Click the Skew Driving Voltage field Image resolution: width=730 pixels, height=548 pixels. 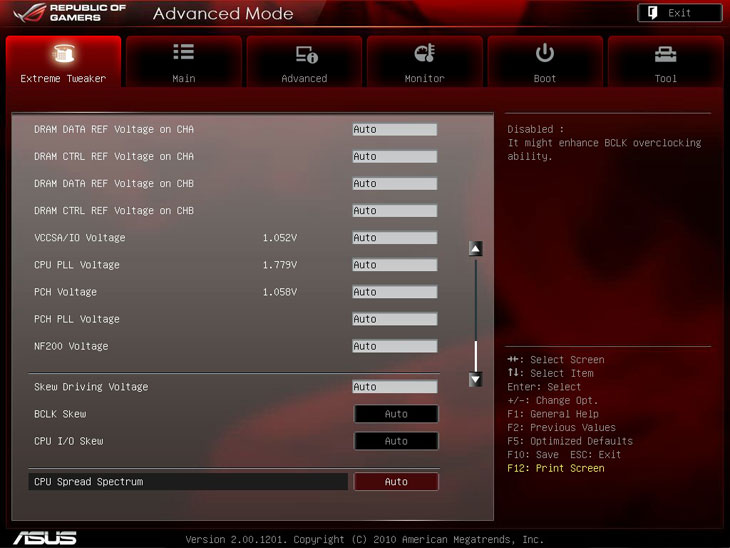coord(394,387)
